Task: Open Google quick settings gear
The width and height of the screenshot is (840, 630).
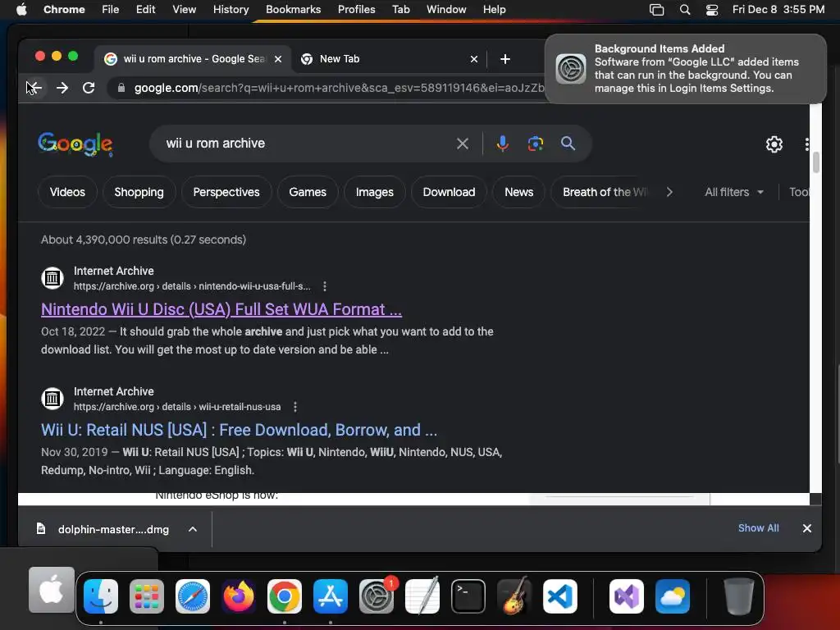Action: click(774, 144)
